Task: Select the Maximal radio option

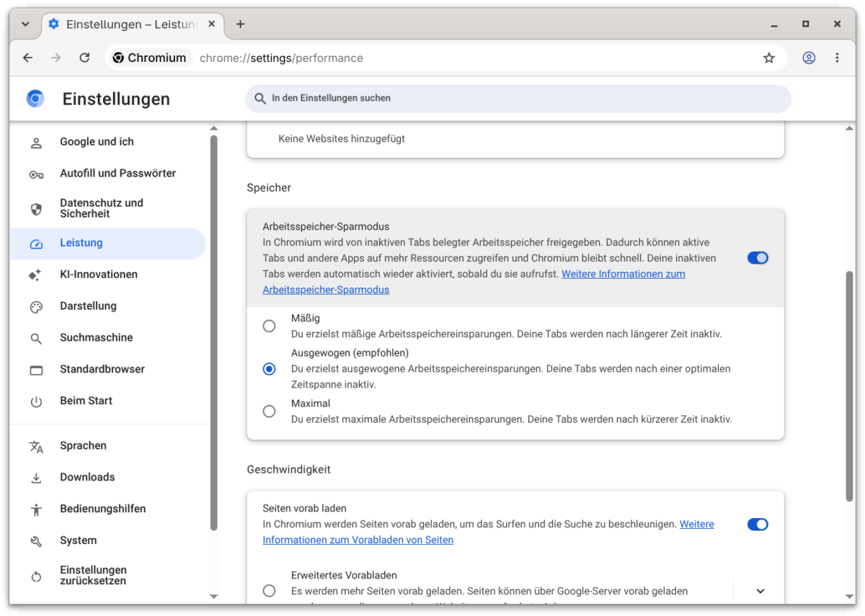Action: pos(269,411)
